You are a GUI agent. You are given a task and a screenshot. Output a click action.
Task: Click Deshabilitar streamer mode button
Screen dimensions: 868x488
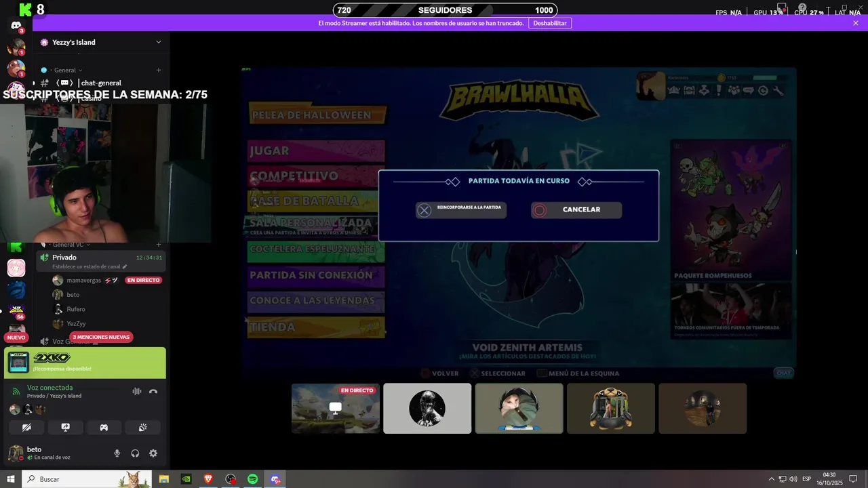pyautogui.click(x=549, y=23)
